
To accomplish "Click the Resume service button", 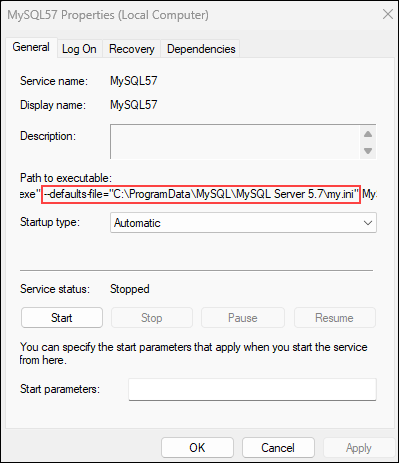I will pyautogui.click(x=334, y=318).
